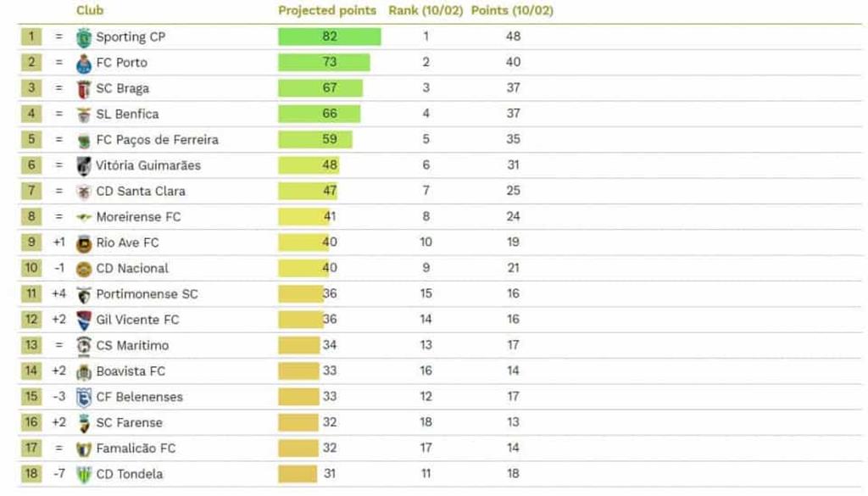Click the Sporting CP club crest

pos(83,37)
